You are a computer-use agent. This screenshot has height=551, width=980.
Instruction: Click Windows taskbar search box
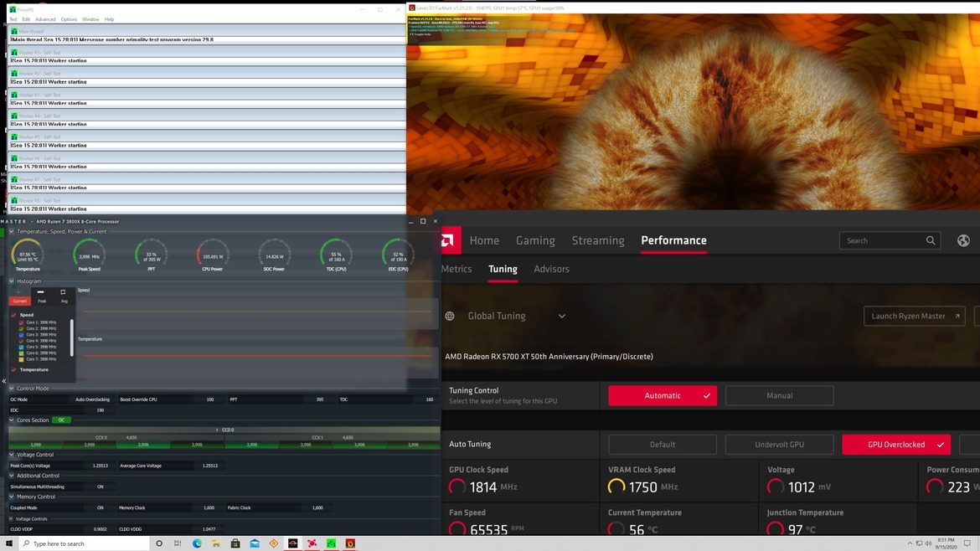click(85, 543)
